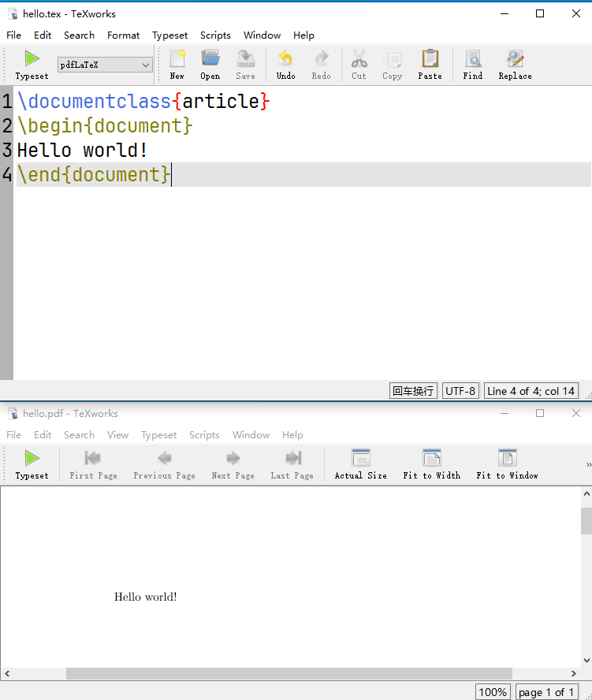592x700 pixels.
Task: Click the Undo arrow icon
Action: pos(285,65)
